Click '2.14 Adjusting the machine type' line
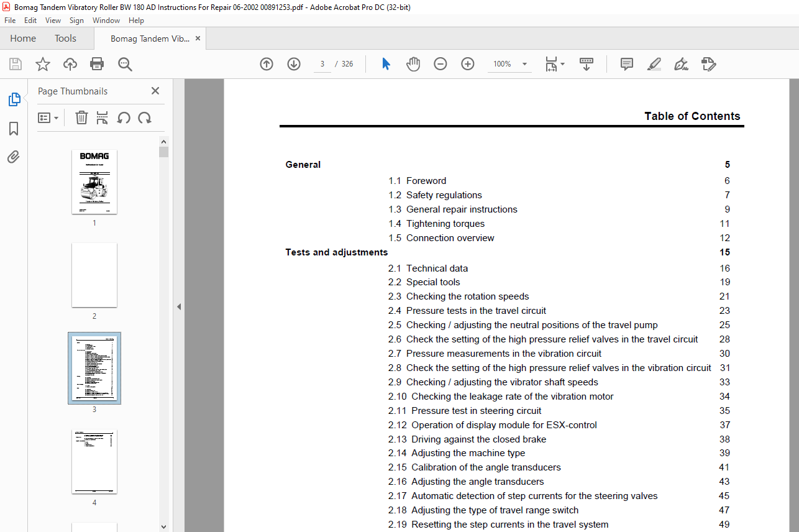The width and height of the screenshot is (799, 532). (x=457, y=453)
